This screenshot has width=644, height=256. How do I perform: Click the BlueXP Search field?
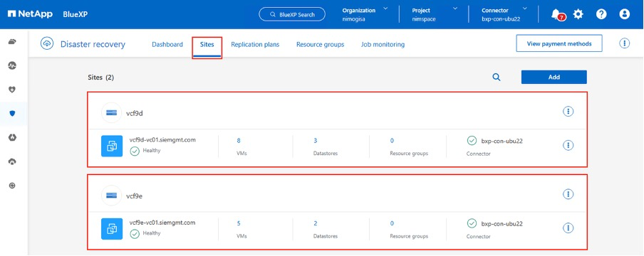click(x=292, y=14)
